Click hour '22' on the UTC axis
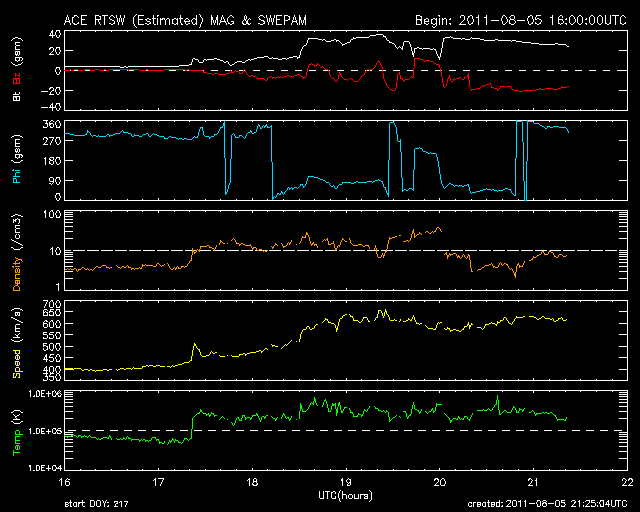 pos(627,482)
